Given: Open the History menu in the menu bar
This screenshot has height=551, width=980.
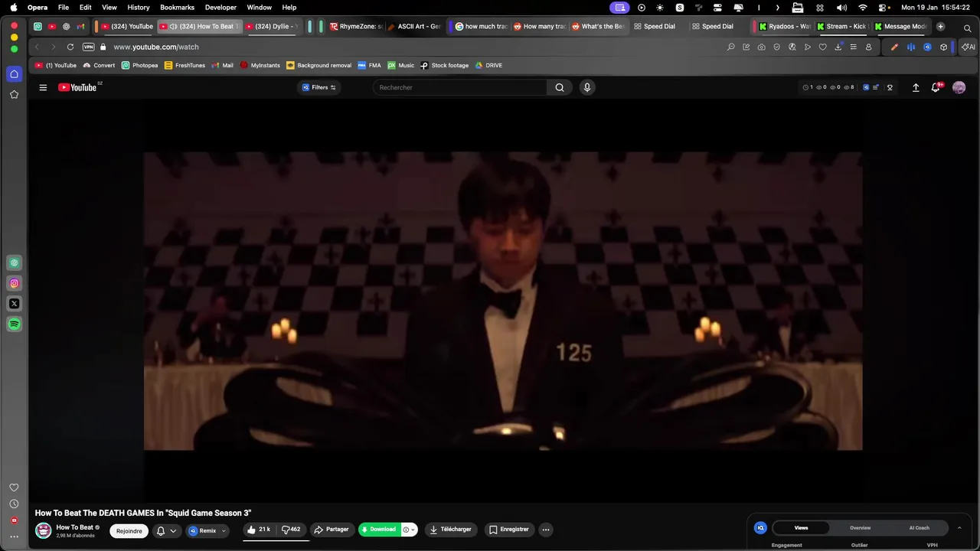Looking at the screenshot, I should (139, 7).
